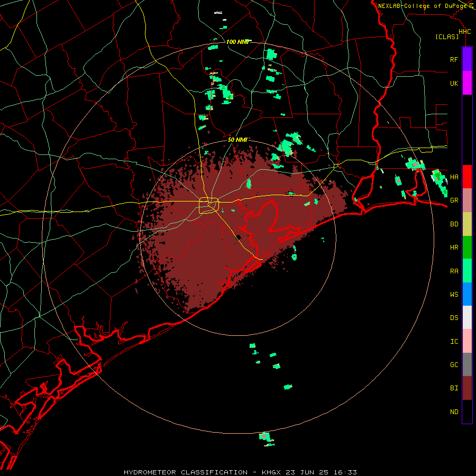This screenshot has height=476, width=476.
Task: Click the HA legend label
Action: [x=454, y=177]
